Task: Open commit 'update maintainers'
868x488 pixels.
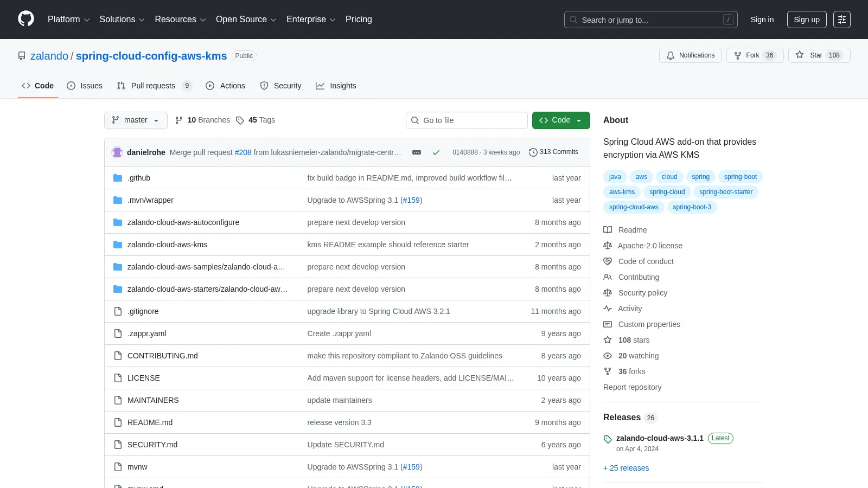Action: tap(340, 400)
